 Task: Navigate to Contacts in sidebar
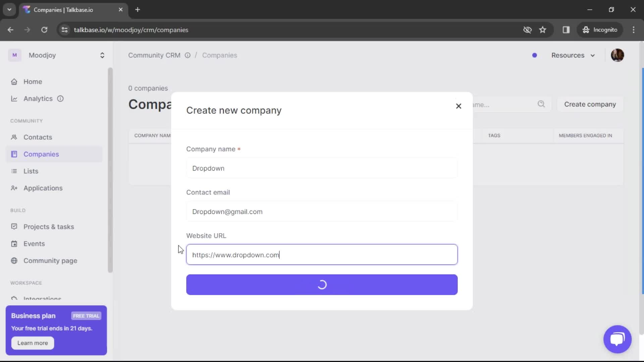(x=38, y=137)
